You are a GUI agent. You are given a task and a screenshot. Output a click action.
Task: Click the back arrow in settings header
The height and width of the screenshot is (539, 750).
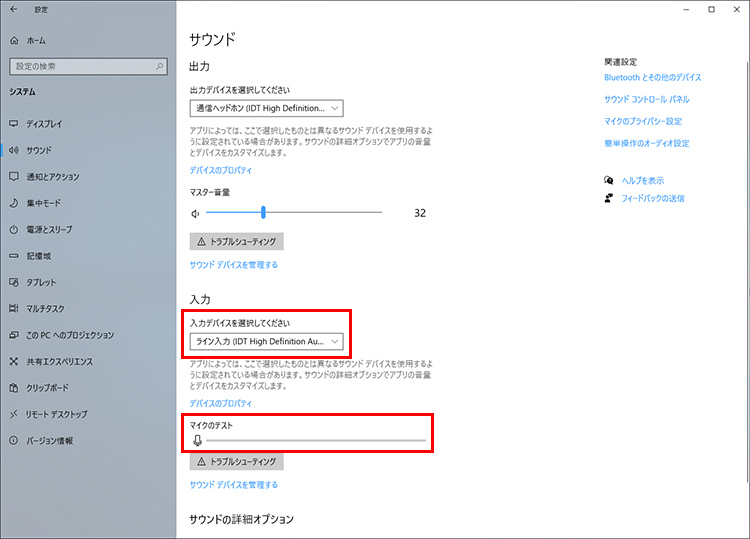click(14, 10)
